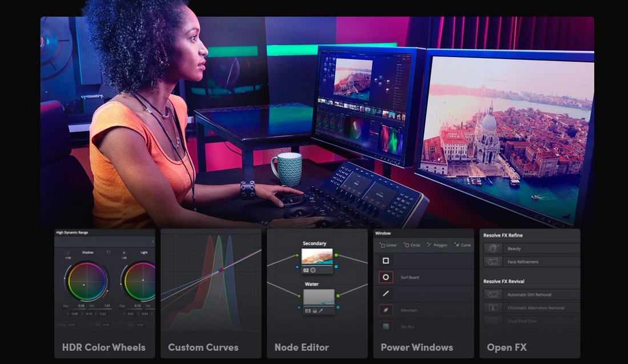Select the Face Refinement effect icon
The image size is (628, 364).
pyautogui.click(x=493, y=262)
